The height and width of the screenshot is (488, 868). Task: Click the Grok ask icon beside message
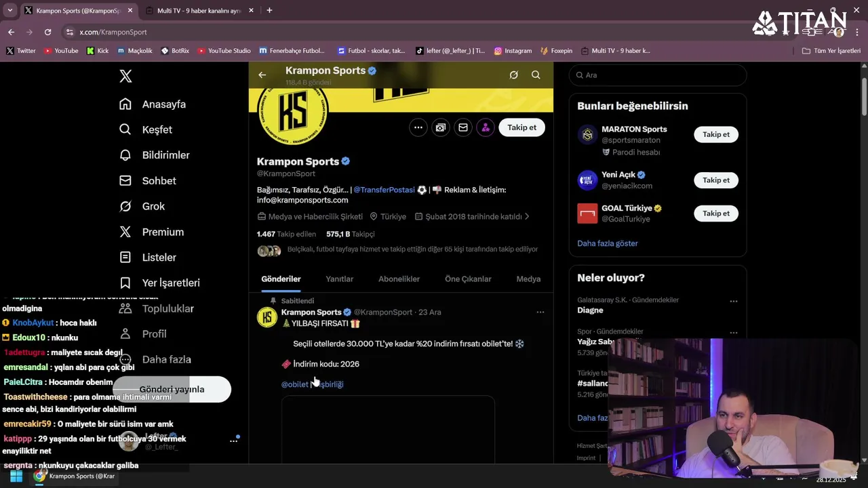click(441, 127)
